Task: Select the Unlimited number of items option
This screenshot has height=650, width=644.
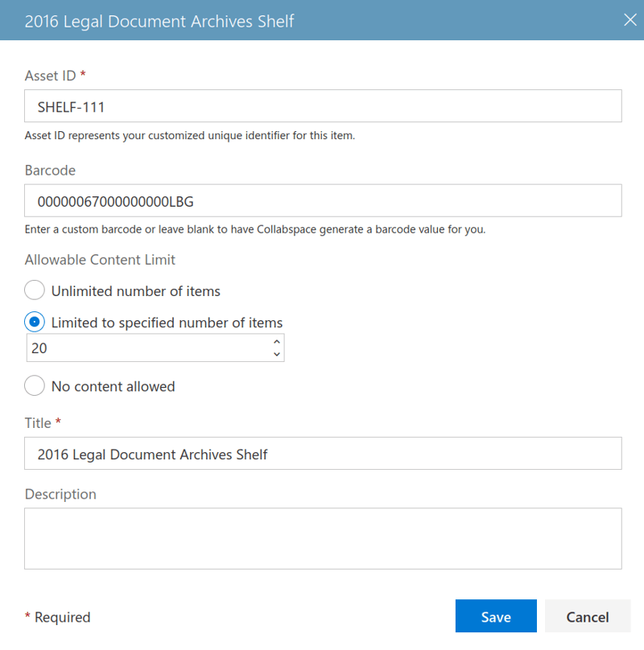Action: pos(35,290)
